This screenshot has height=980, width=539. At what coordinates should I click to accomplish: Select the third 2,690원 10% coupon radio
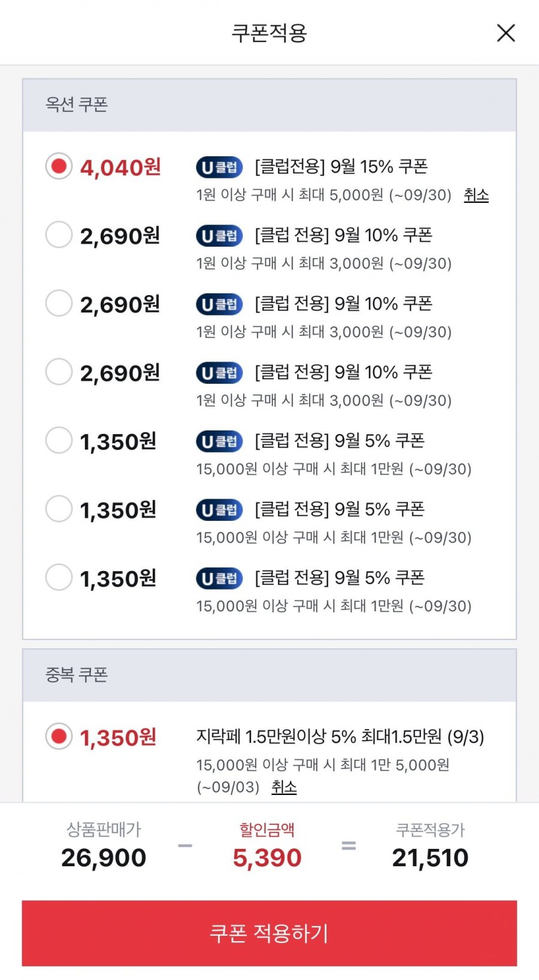[59, 372]
